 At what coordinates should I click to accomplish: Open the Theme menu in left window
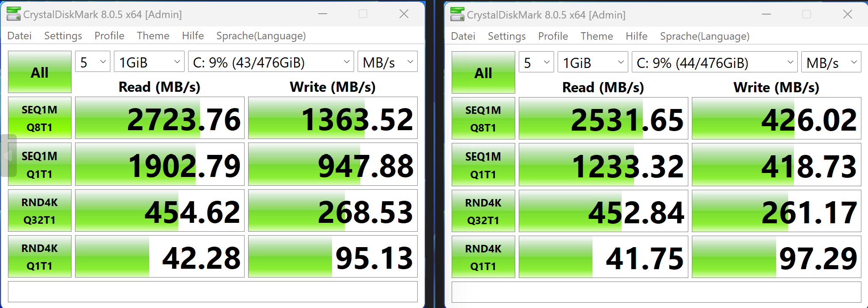pyautogui.click(x=153, y=36)
